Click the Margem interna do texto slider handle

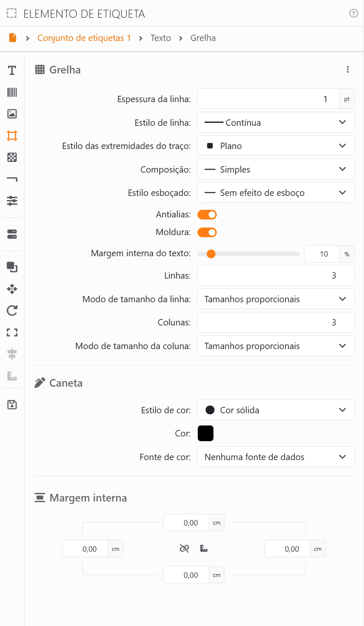[211, 254]
